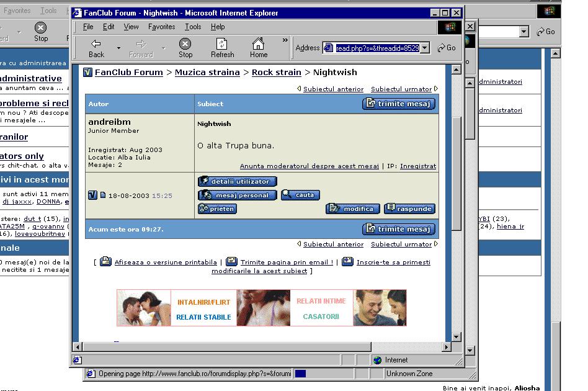Click the IP Inregistrat link

[418, 166]
